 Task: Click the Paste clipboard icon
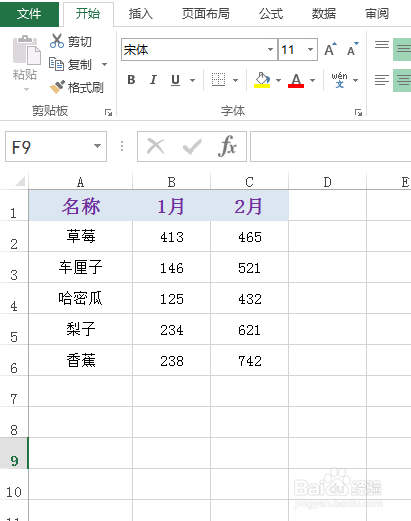click(x=26, y=50)
